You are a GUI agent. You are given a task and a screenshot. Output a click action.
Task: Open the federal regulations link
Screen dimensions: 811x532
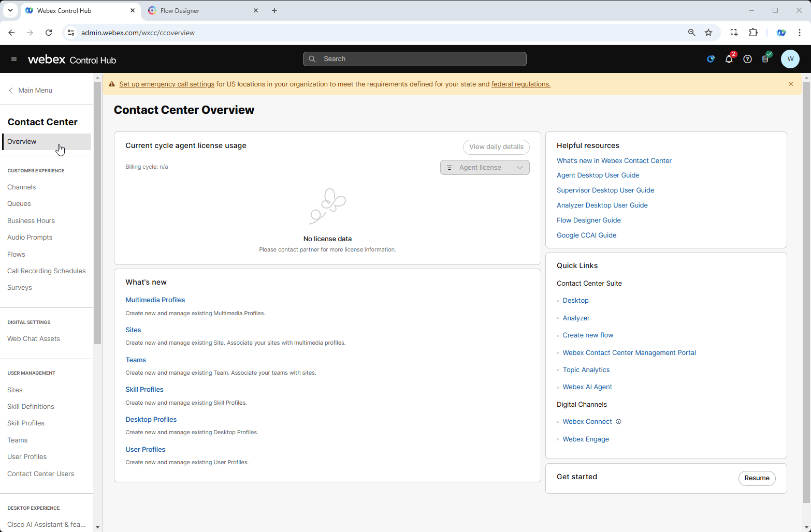(x=521, y=84)
